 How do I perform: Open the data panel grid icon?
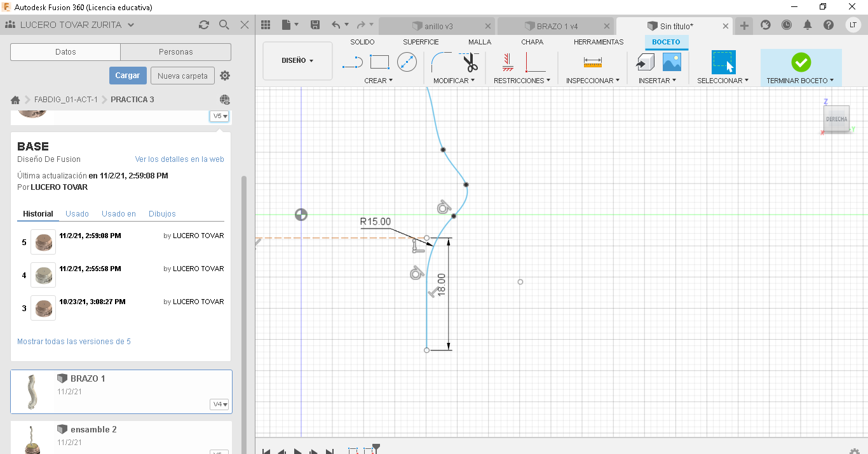click(266, 25)
